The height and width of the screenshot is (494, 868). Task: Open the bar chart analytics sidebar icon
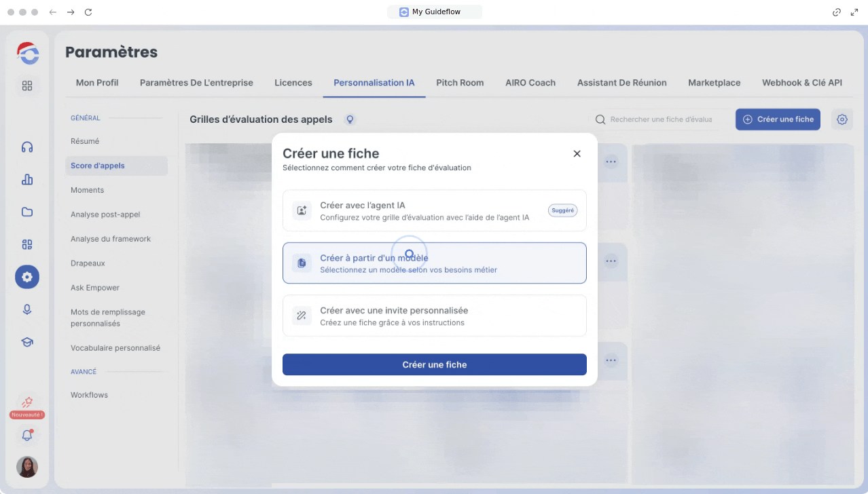27,180
